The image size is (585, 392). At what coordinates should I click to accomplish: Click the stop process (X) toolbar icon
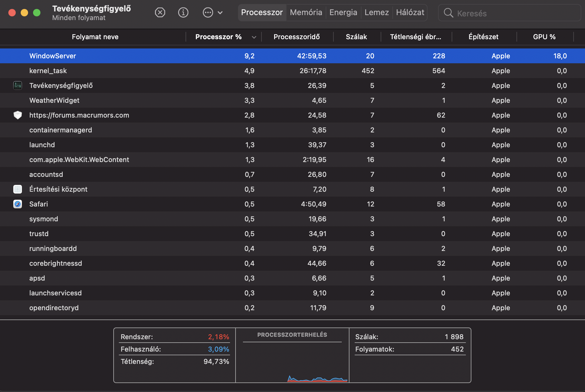[160, 12]
